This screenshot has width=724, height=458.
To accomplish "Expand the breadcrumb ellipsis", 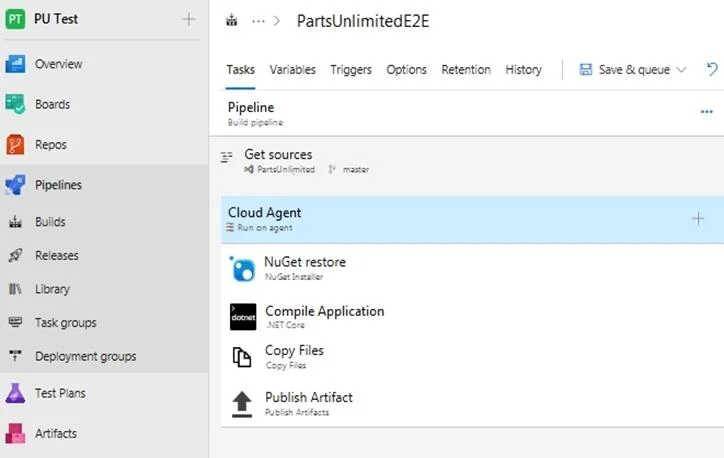I will tap(259, 21).
